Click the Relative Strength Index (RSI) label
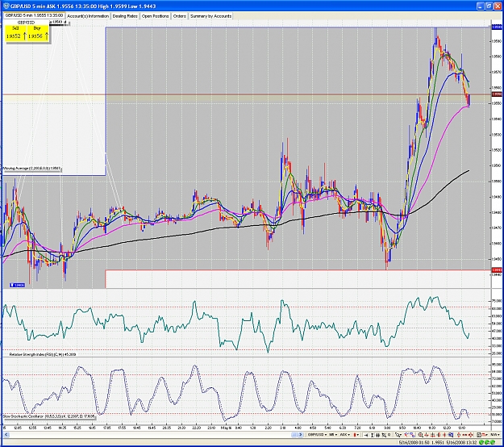This screenshot has height=447, width=504. pyautogui.click(x=43, y=354)
